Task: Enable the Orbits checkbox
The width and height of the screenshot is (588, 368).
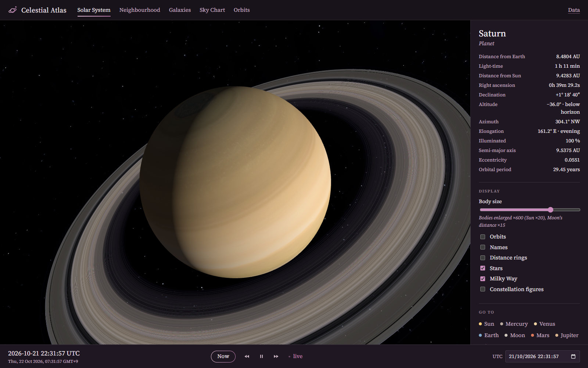Action: tap(483, 237)
